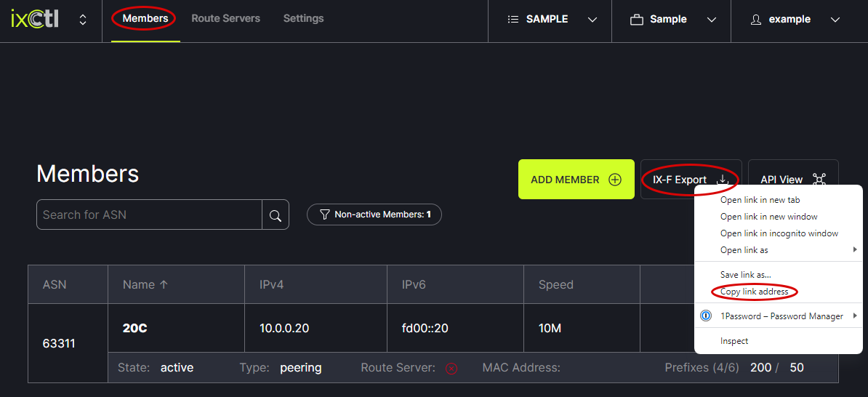868x397 pixels.
Task: Toggle the Non-active Members filter
Action: click(x=374, y=214)
